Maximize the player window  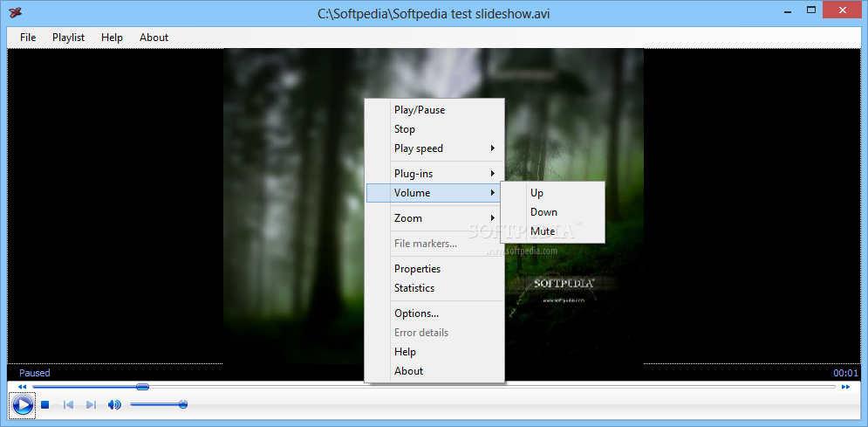point(811,10)
